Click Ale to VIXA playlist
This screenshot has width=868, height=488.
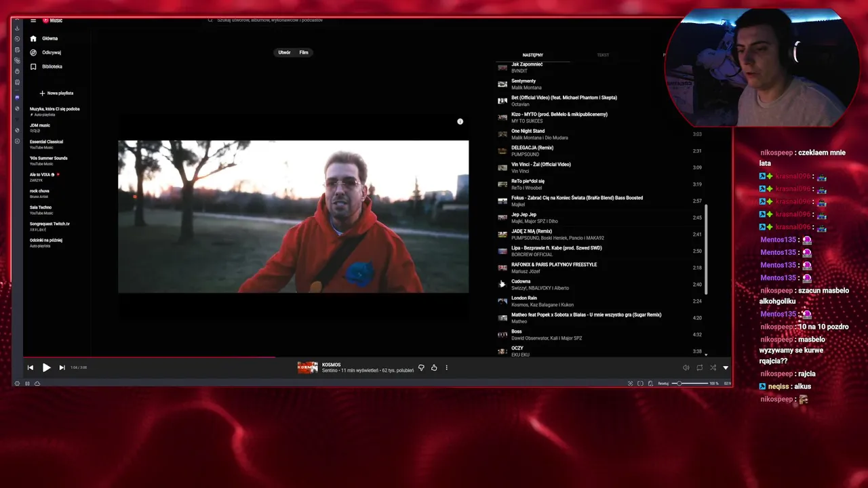[45, 177]
